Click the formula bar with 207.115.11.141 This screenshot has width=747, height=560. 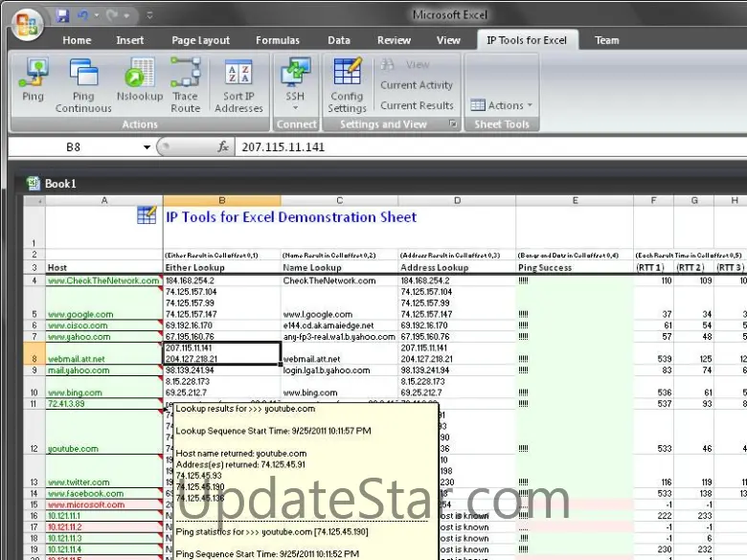(490, 147)
